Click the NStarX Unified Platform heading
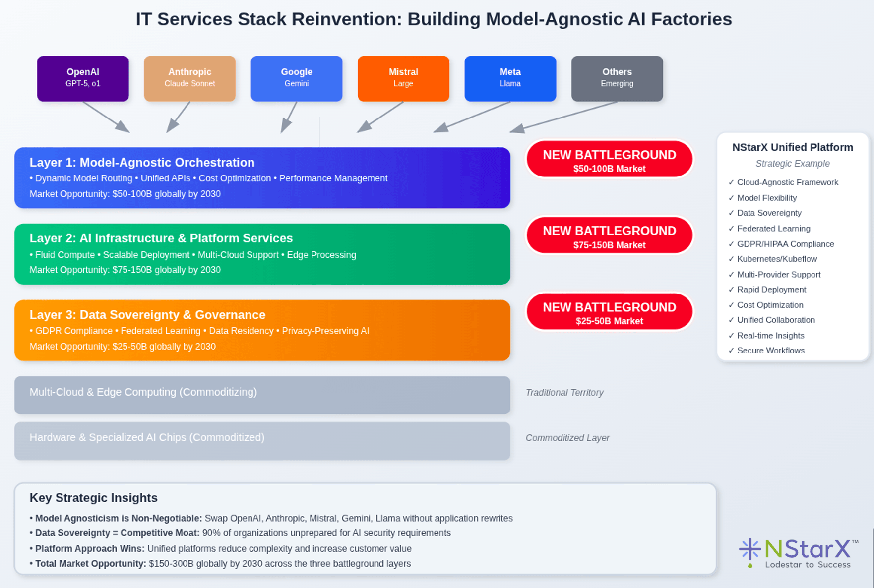 [x=793, y=147]
